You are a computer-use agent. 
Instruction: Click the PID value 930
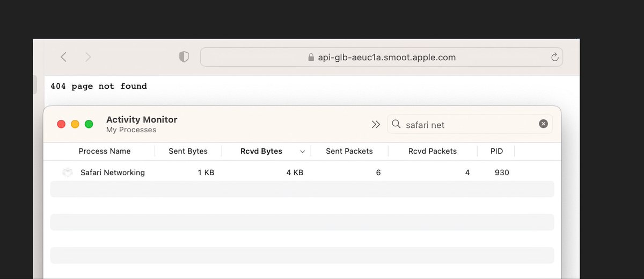502,173
